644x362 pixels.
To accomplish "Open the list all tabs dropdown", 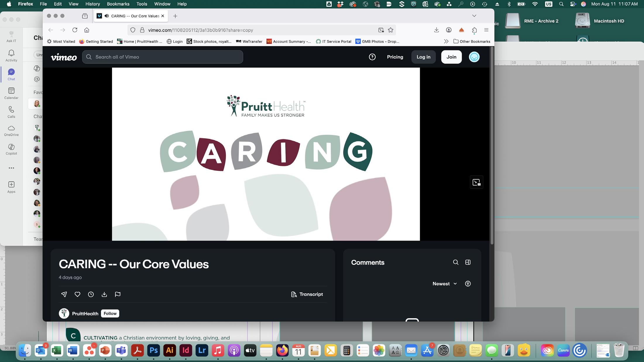I will click(x=474, y=16).
